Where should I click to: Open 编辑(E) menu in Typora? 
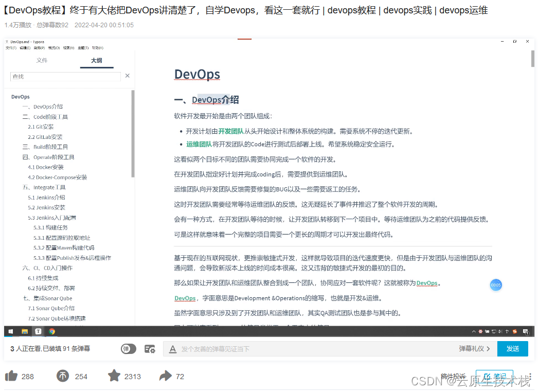pos(25,48)
